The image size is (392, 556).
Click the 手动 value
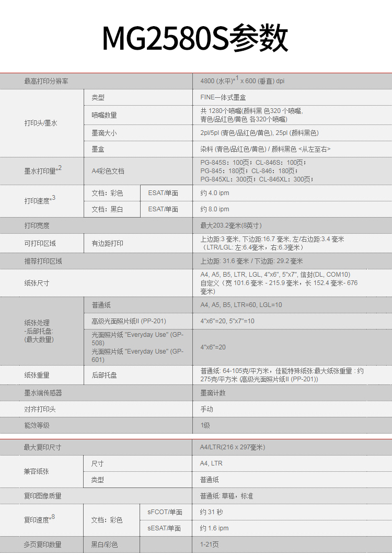pos(206,409)
